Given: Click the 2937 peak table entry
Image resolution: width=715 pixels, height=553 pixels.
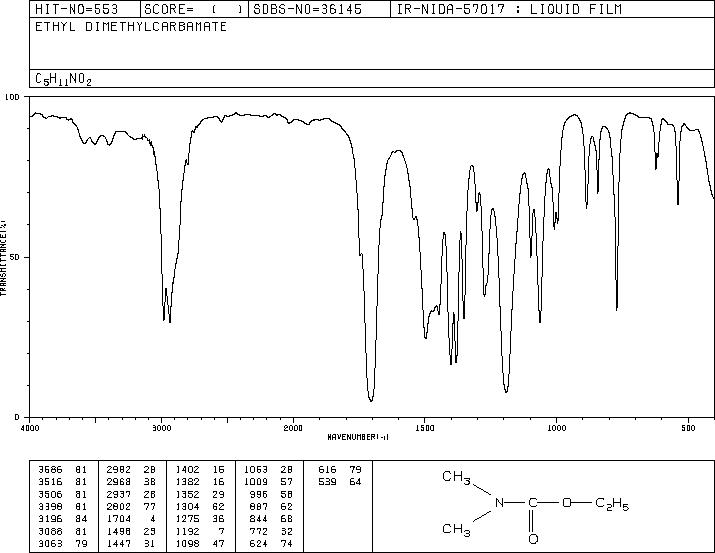Looking at the screenshot, I should click(x=131, y=494).
